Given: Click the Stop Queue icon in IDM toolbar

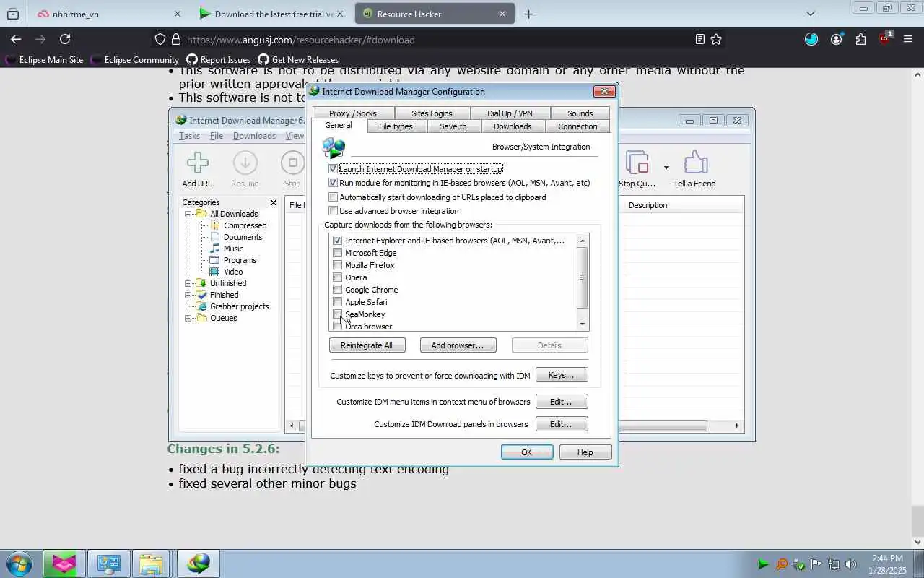Looking at the screenshot, I should [x=637, y=163].
